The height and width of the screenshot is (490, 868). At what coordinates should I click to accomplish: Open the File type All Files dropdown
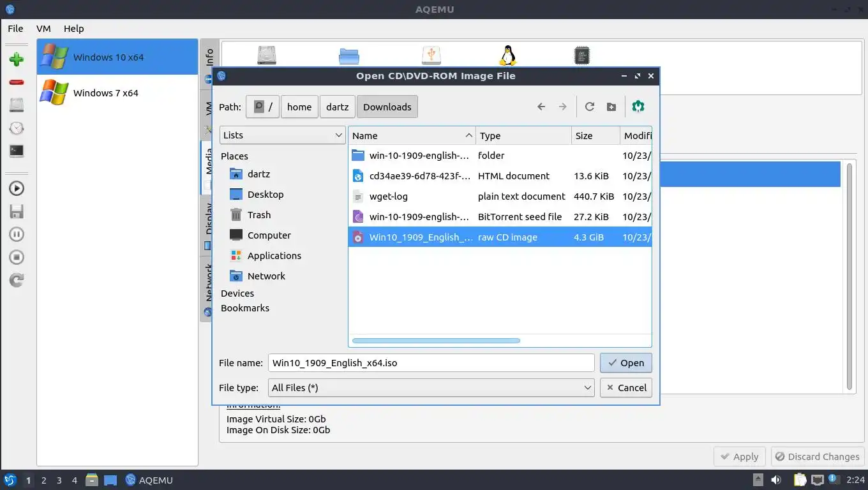point(431,387)
